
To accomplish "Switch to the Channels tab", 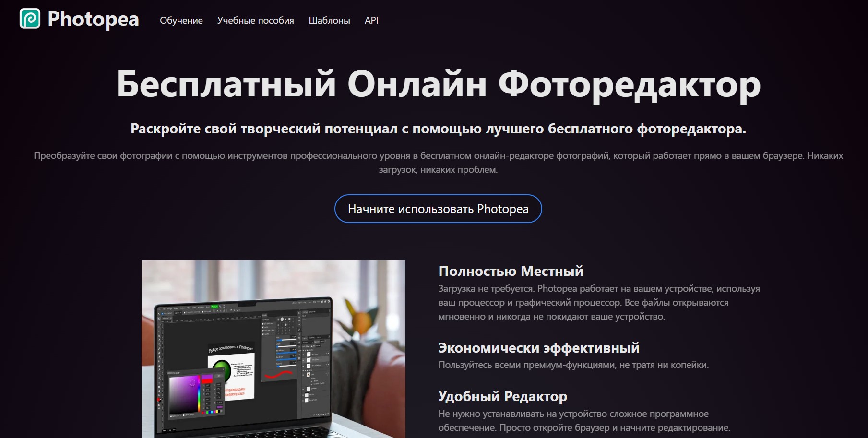I will (311, 338).
